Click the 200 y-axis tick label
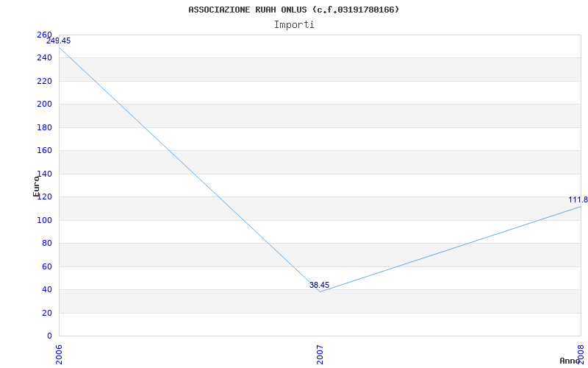 point(44,105)
